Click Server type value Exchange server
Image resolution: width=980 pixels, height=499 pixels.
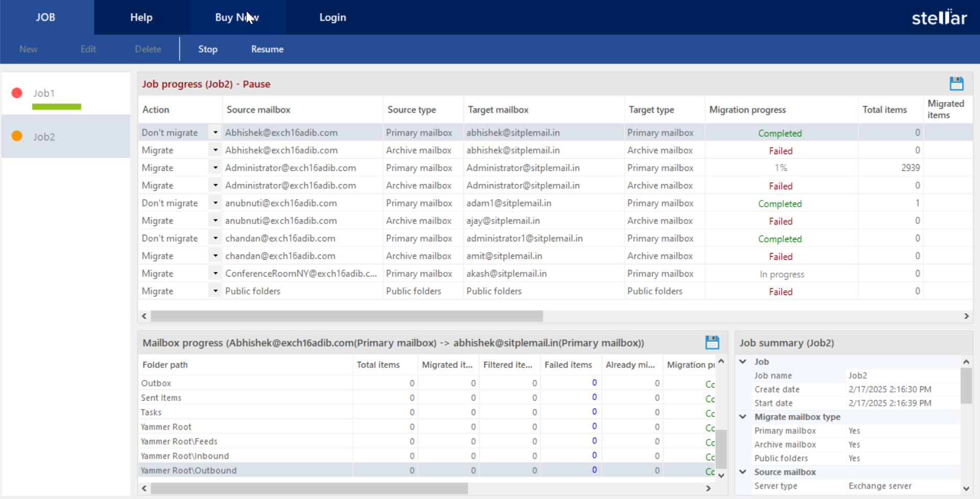880,486
